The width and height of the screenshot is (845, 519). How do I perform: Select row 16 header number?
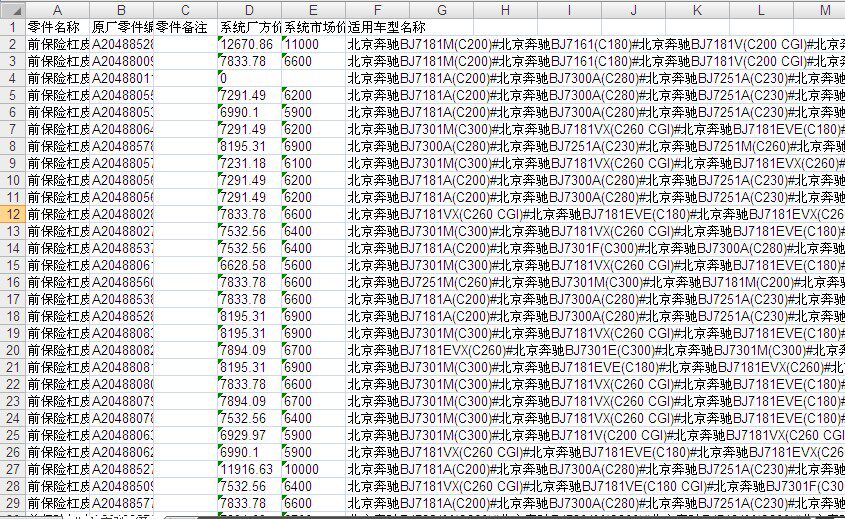(x=13, y=282)
